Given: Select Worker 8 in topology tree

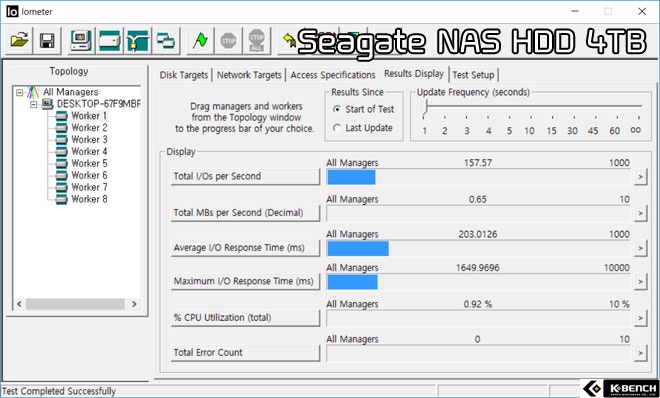Looking at the screenshot, I should click(89, 199).
